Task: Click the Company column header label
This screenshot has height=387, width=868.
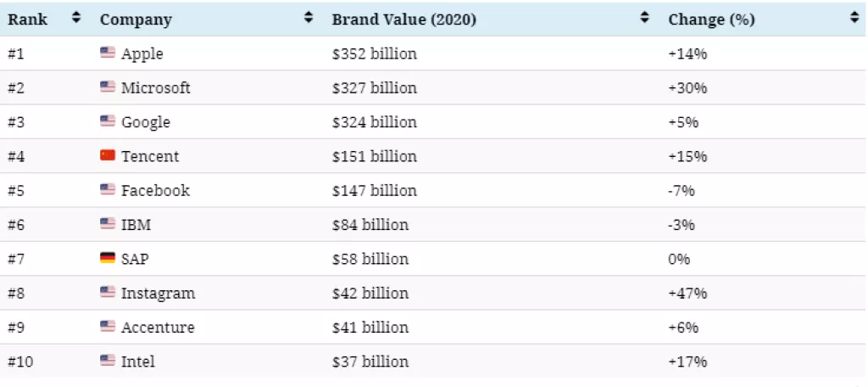Action: [136, 20]
